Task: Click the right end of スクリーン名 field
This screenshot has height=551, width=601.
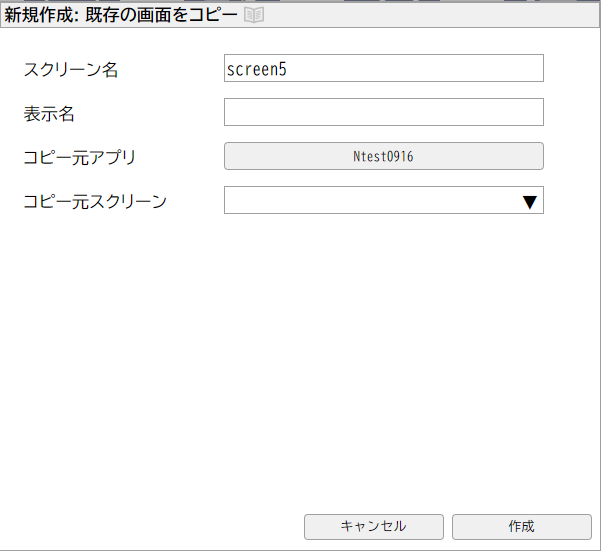Action: tap(530, 69)
